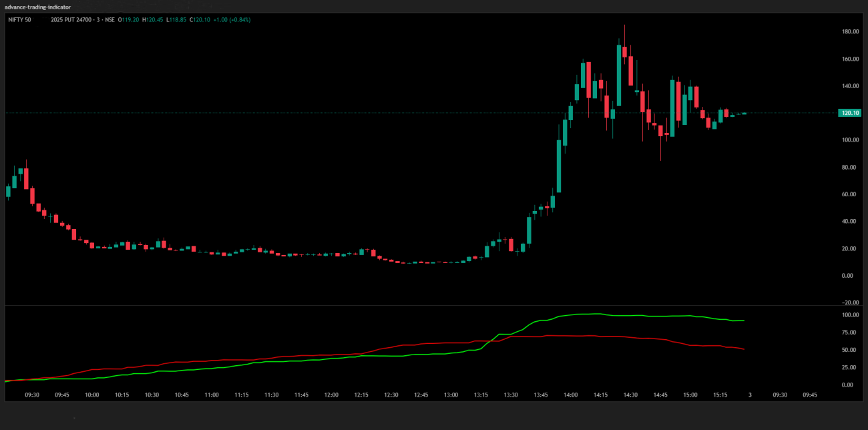Image resolution: width=868 pixels, height=430 pixels.
Task: Click the high price value H120.45
Action: (x=153, y=19)
